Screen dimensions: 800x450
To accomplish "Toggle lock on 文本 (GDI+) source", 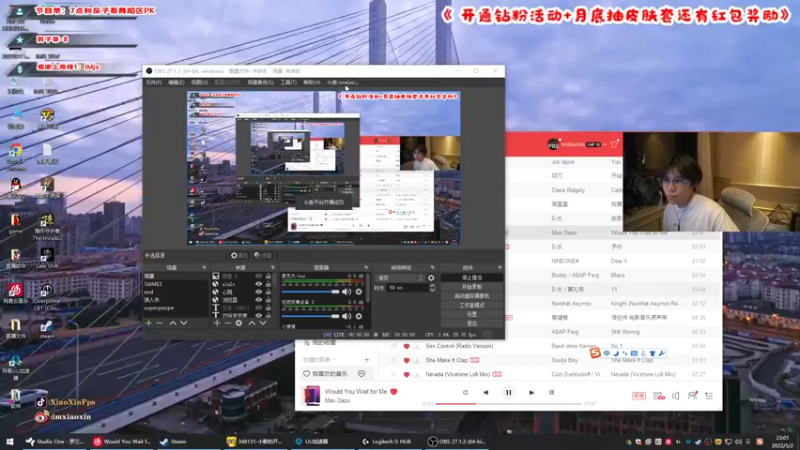I will pyautogui.click(x=268, y=308).
